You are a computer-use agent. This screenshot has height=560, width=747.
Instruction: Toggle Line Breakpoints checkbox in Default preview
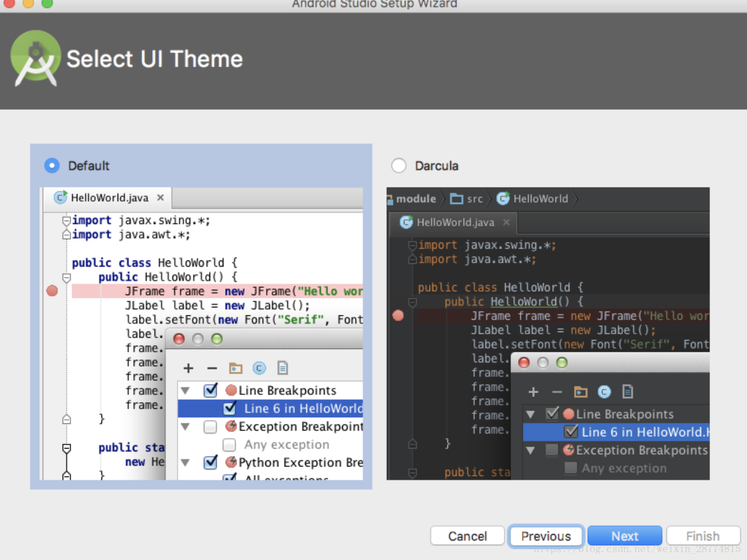211,390
